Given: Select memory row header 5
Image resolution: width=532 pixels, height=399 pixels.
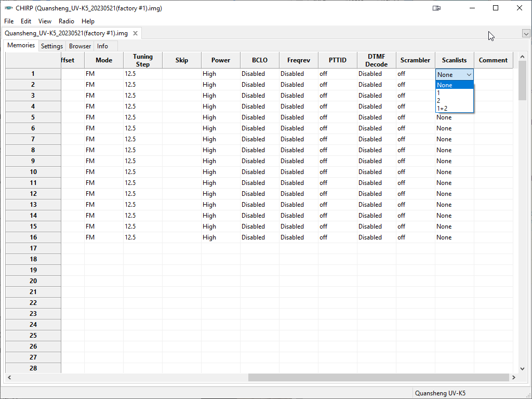Looking at the screenshot, I should tap(33, 117).
